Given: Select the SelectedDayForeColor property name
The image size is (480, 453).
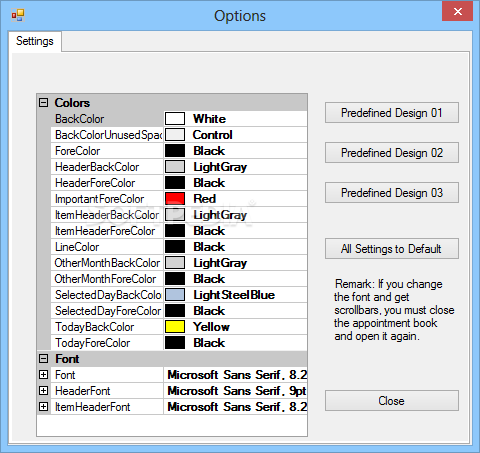Looking at the screenshot, I should pyautogui.click(x=108, y=311).
